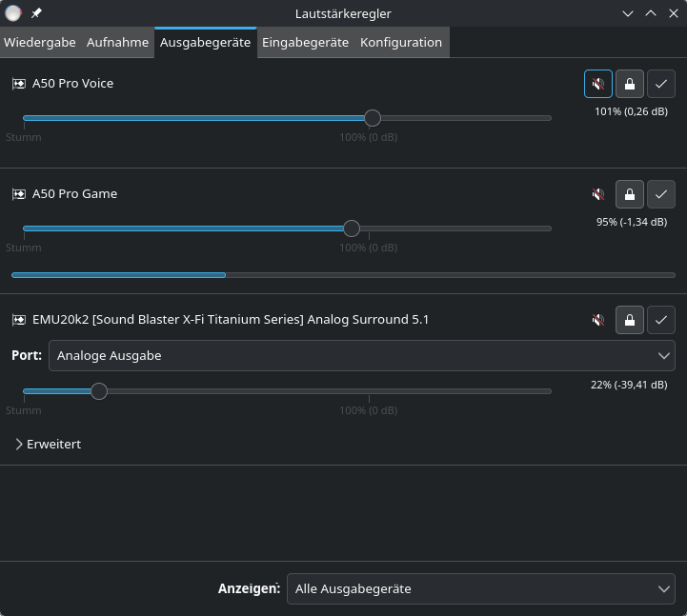Open the window menu via the application icon

pos(13,13)
